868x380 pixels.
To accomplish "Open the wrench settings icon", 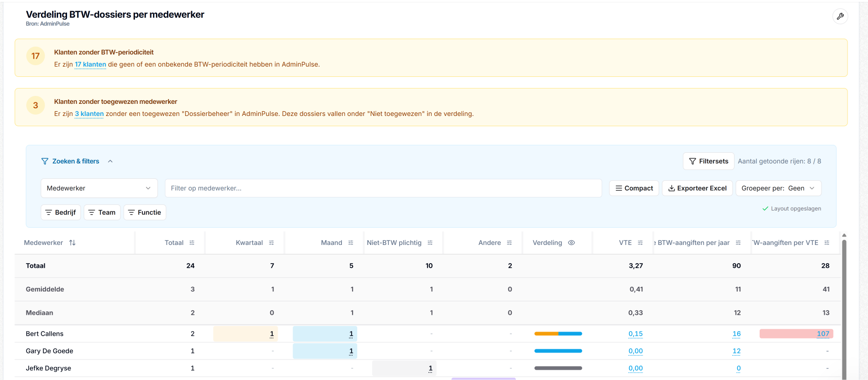I will point(840,16).
